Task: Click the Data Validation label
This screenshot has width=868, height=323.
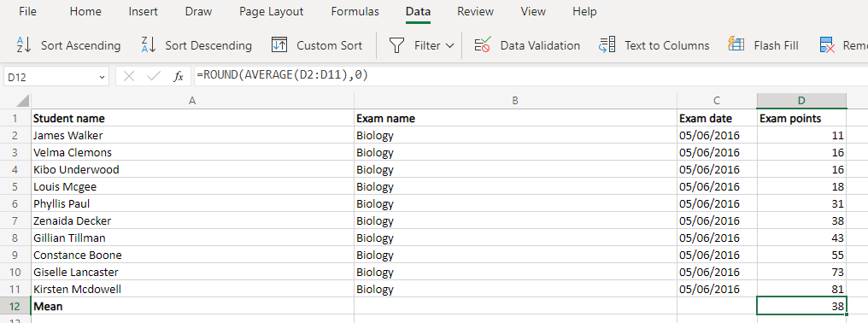Action: [x=540, y=45]
